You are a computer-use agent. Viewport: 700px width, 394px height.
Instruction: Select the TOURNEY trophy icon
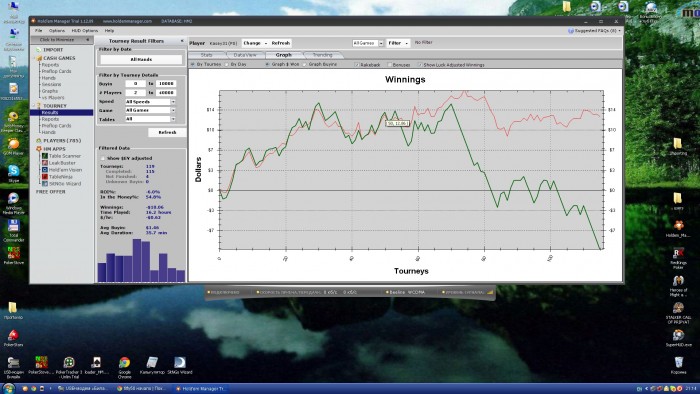coord(39,106)
